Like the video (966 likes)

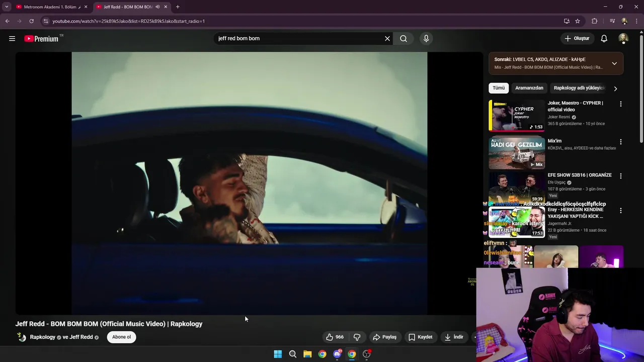coord(335,337)
